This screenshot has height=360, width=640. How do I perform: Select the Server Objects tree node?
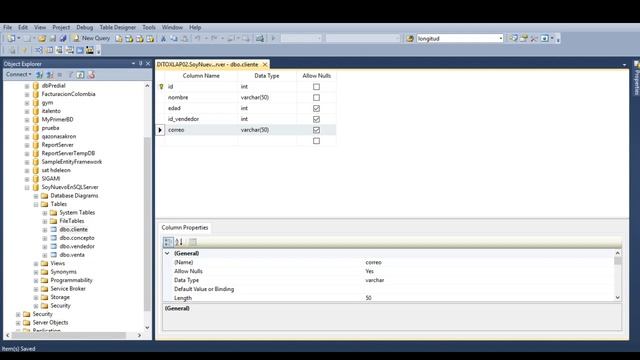click(50, 323)
